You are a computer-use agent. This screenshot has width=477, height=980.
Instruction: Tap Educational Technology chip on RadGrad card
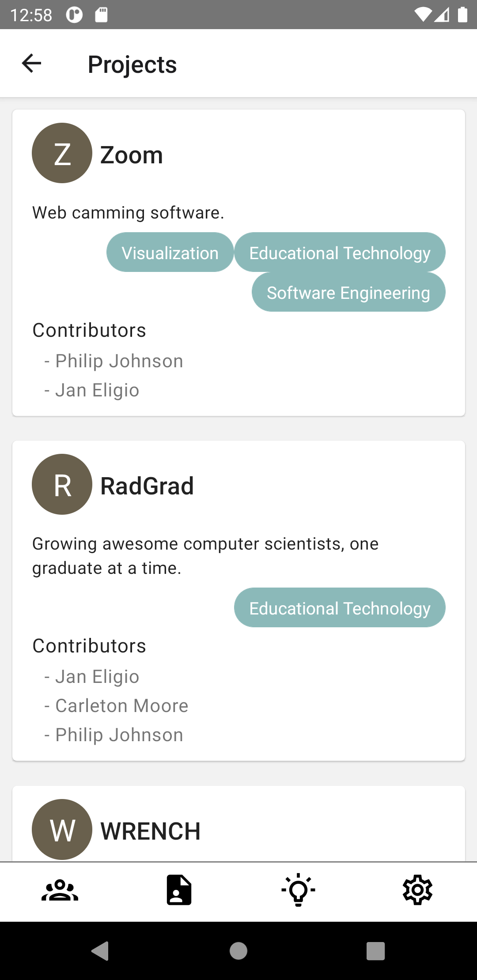[340, 608]
